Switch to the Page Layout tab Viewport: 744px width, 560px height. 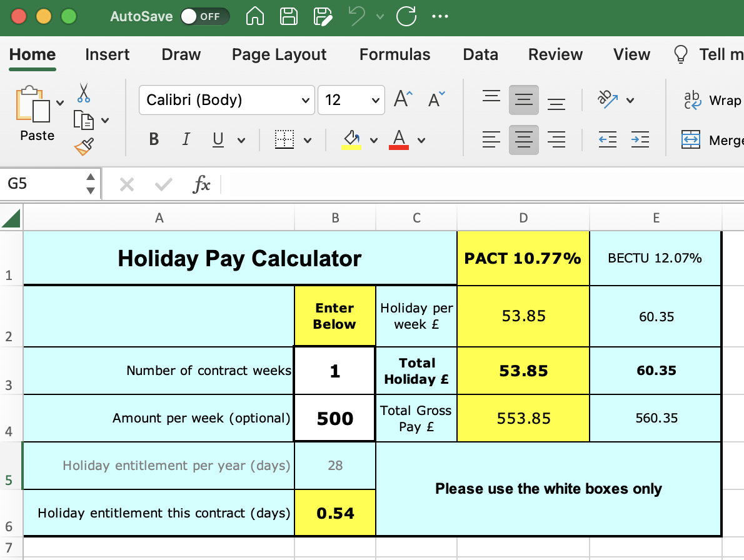(279, 54)
